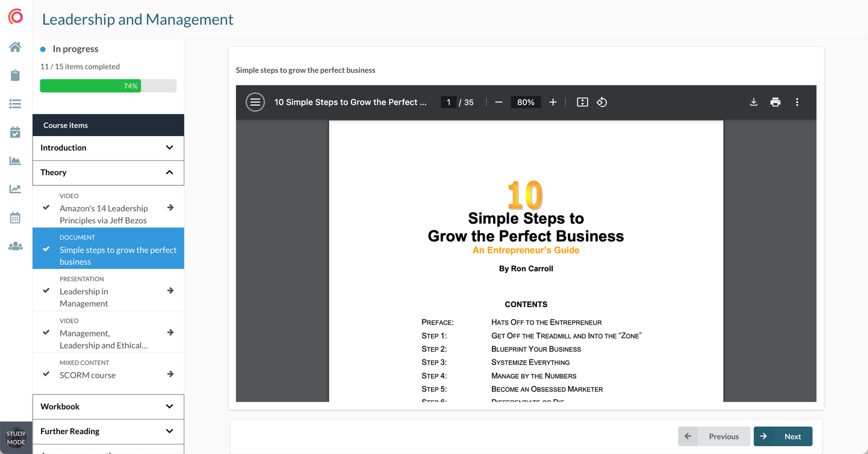
Task: Click the fit to page icon
Action: click(x=582, y=102)
